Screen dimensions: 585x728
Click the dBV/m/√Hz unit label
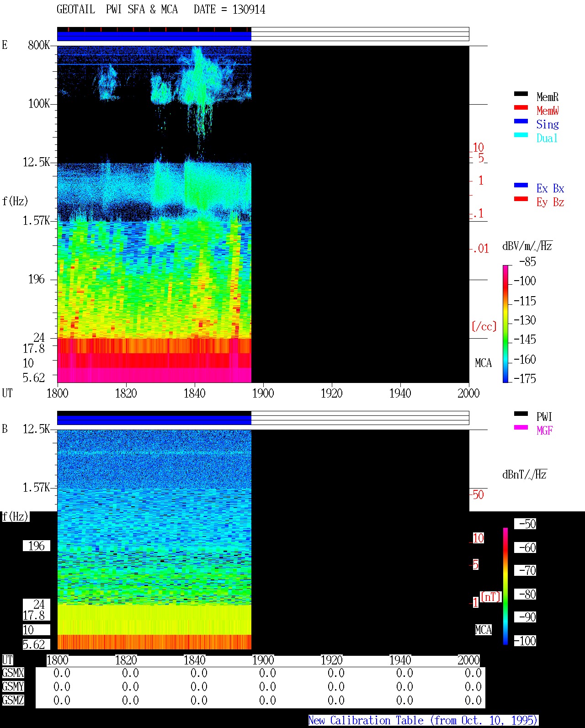click(527, 246)
